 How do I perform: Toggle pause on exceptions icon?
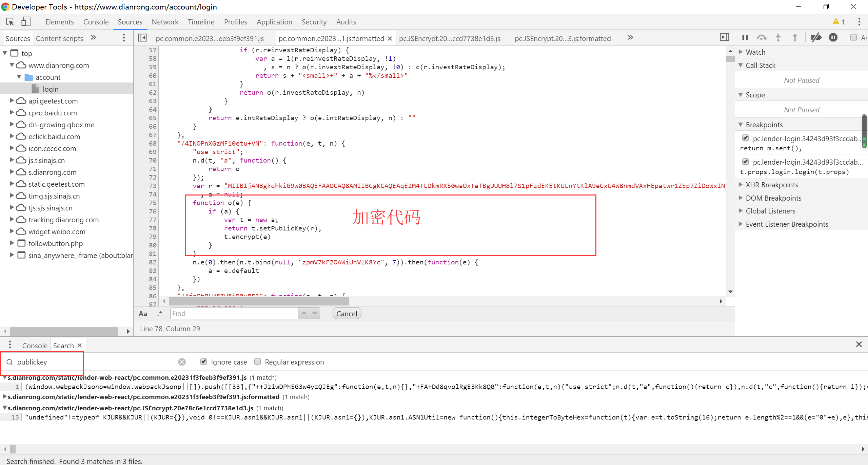833,38
